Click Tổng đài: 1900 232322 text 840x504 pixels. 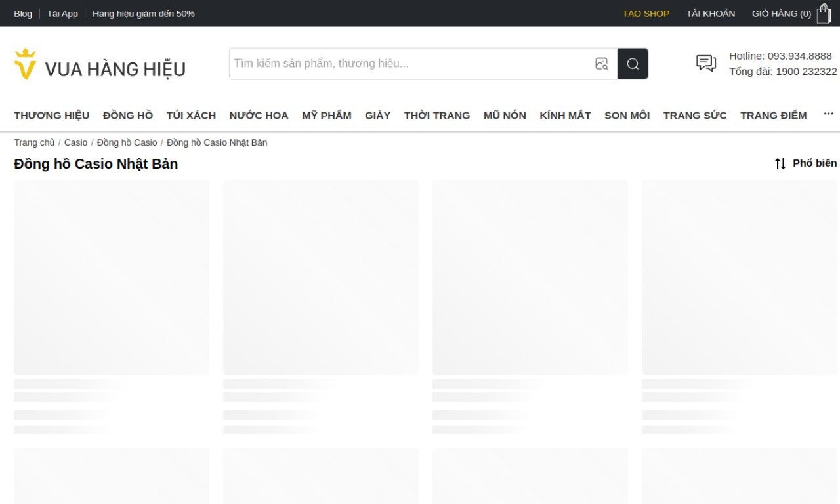[x=783, y=72]
